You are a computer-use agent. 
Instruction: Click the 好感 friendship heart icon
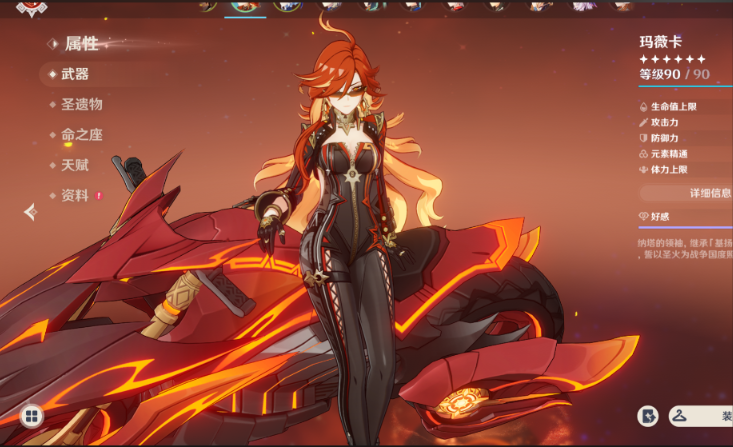[x=643, y=216]
